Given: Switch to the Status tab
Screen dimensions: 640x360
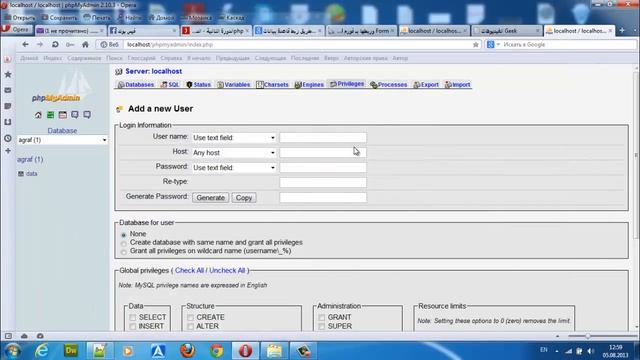Looking at the screenshot, I should click(198, 85).
